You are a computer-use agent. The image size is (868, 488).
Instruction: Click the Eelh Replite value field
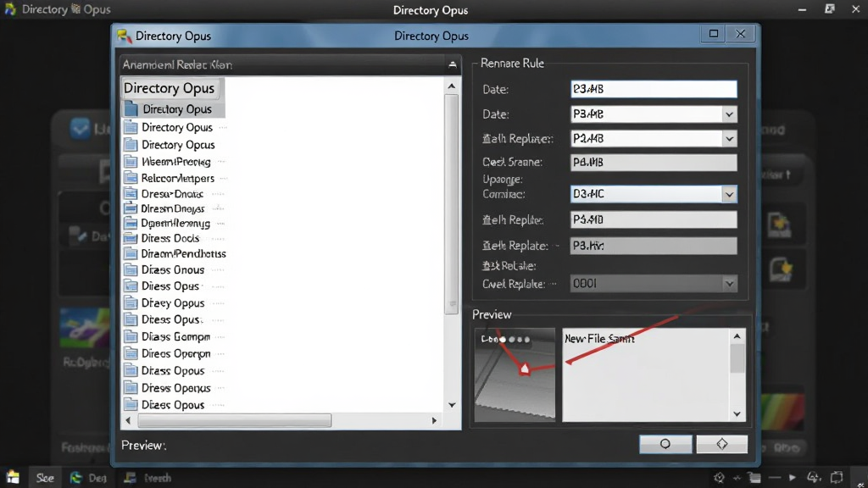tap(654, 219)
